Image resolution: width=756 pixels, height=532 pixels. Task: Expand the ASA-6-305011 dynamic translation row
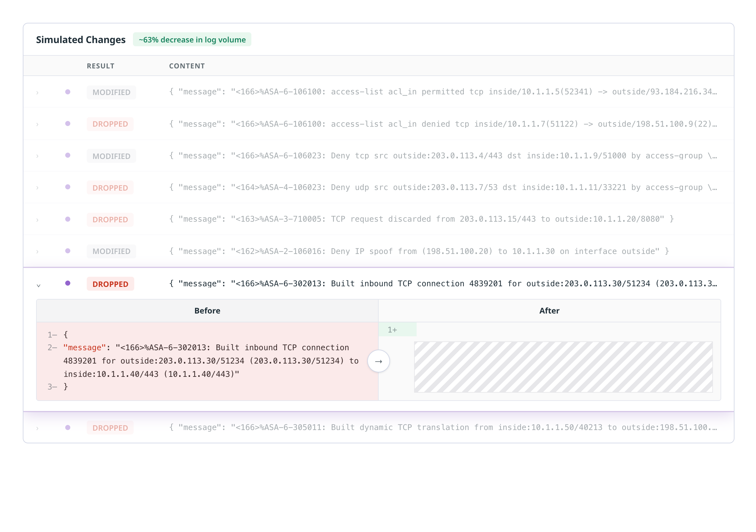38,428
